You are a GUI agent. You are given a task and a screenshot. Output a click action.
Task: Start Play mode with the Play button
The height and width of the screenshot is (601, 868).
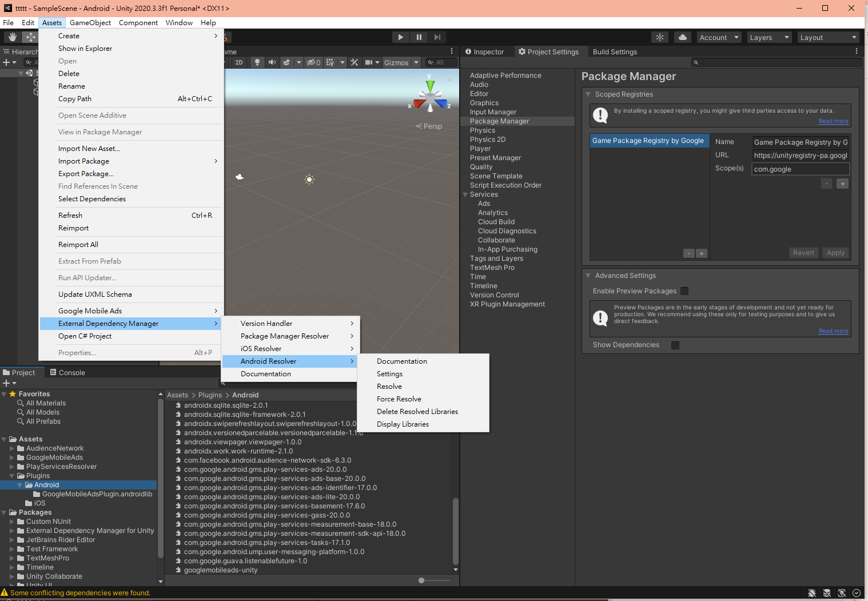tap(400, 37)
